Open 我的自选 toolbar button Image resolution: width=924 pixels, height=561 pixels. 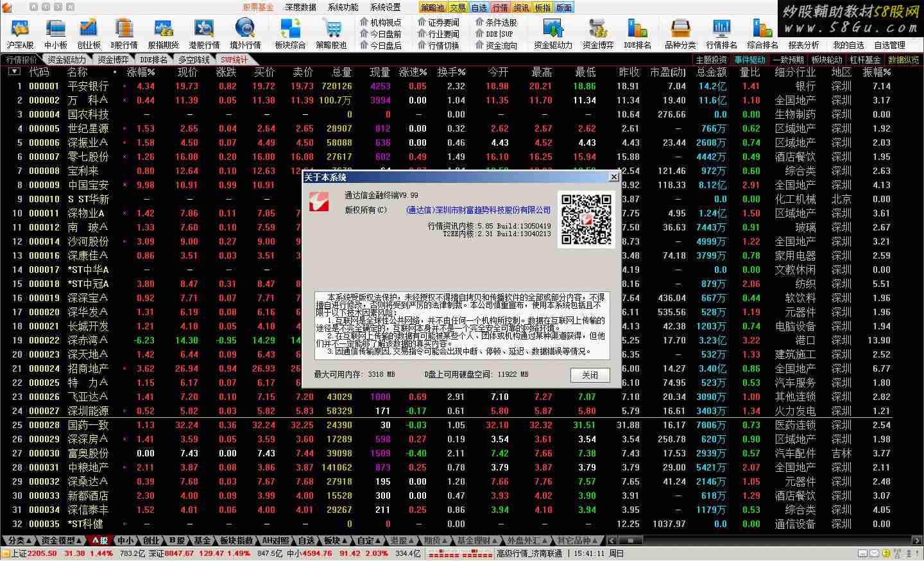[848, 45]
